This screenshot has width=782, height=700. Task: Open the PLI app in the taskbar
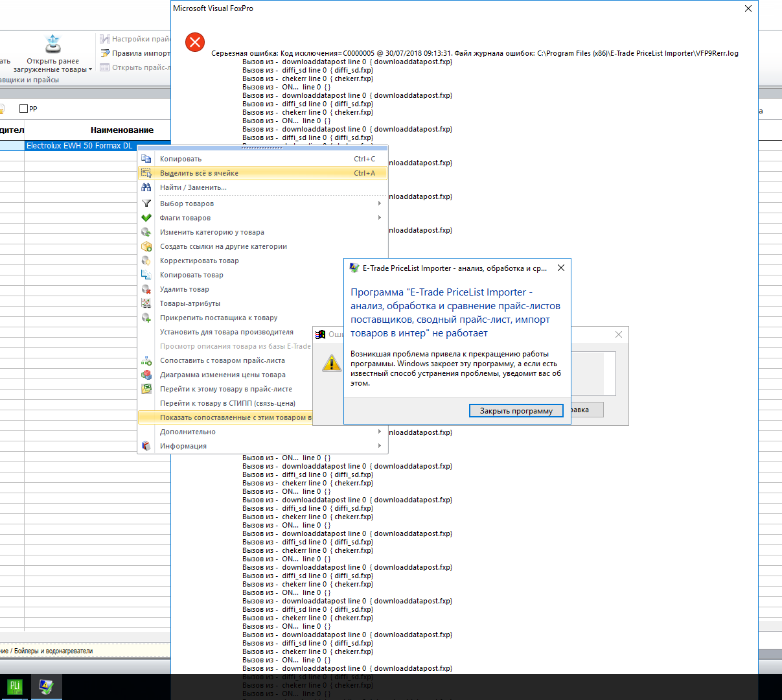(15, 687)
